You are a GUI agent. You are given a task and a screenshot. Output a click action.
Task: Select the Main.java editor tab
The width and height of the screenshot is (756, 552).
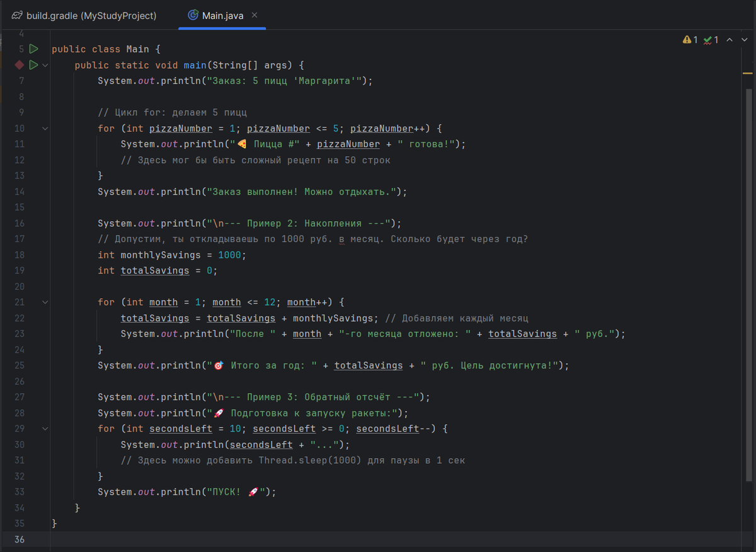[222, 15]
